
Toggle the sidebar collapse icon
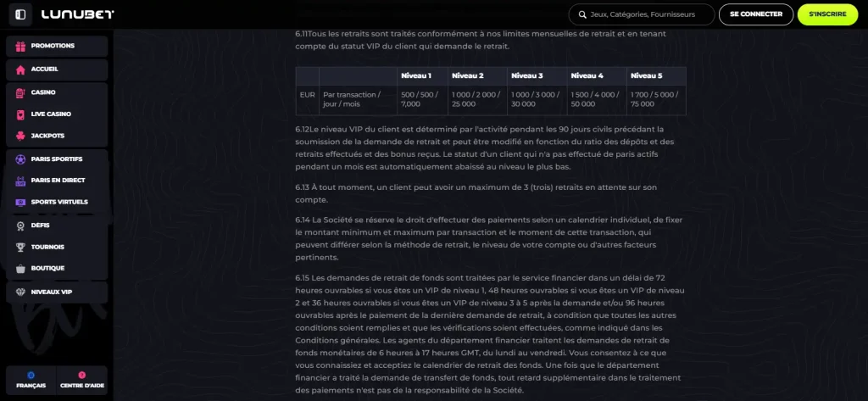20,14
